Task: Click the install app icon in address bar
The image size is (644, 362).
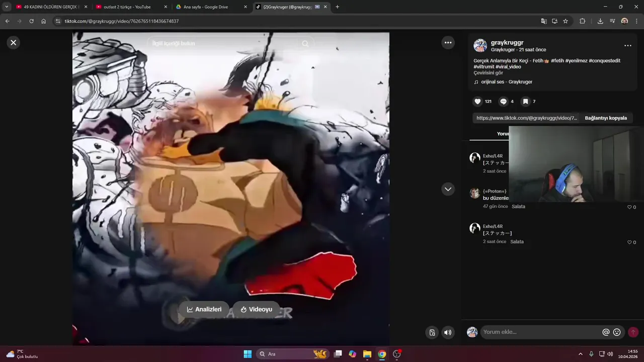Action: point(554,21)
